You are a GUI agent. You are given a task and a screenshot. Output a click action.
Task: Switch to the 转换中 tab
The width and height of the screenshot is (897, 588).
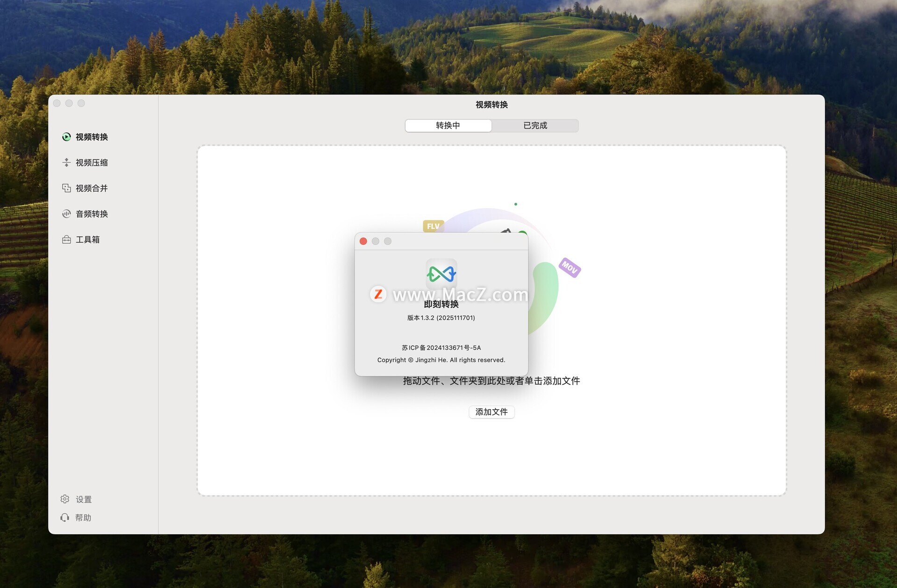(448, 126)
